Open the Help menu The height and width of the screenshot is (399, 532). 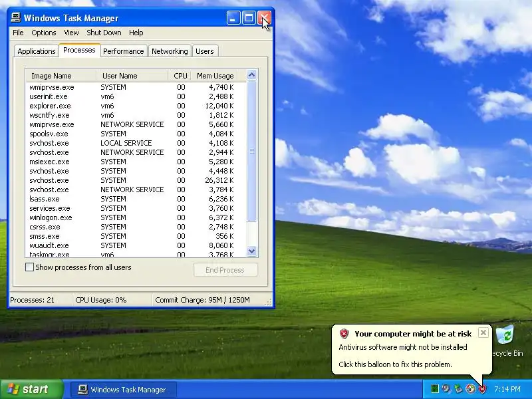pyautogui.click(x=136, y=33)
